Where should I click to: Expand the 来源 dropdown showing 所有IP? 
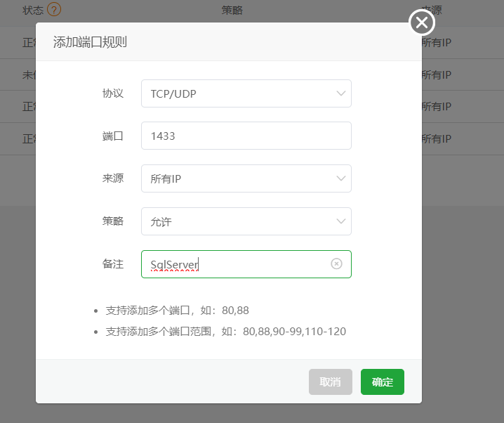(246, 178)
